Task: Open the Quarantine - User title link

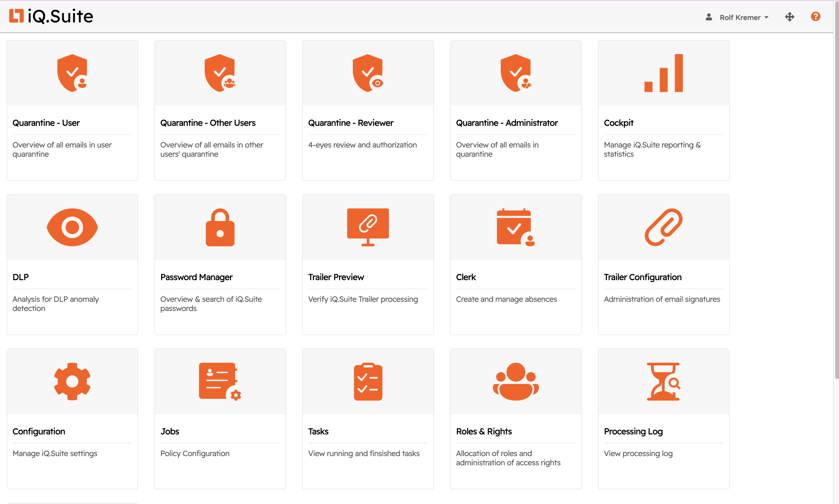Action: pos(46,123)
